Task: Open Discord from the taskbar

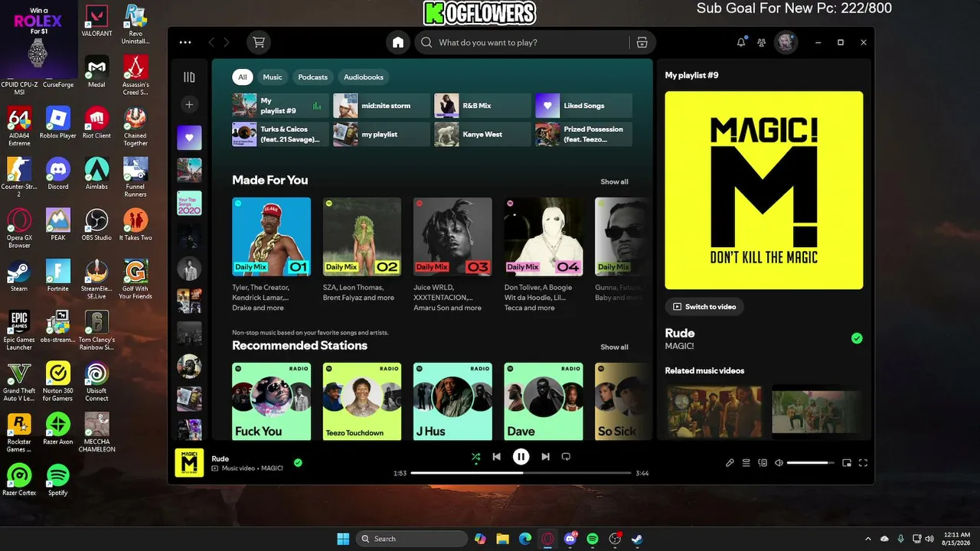Action: click(570, 539)
